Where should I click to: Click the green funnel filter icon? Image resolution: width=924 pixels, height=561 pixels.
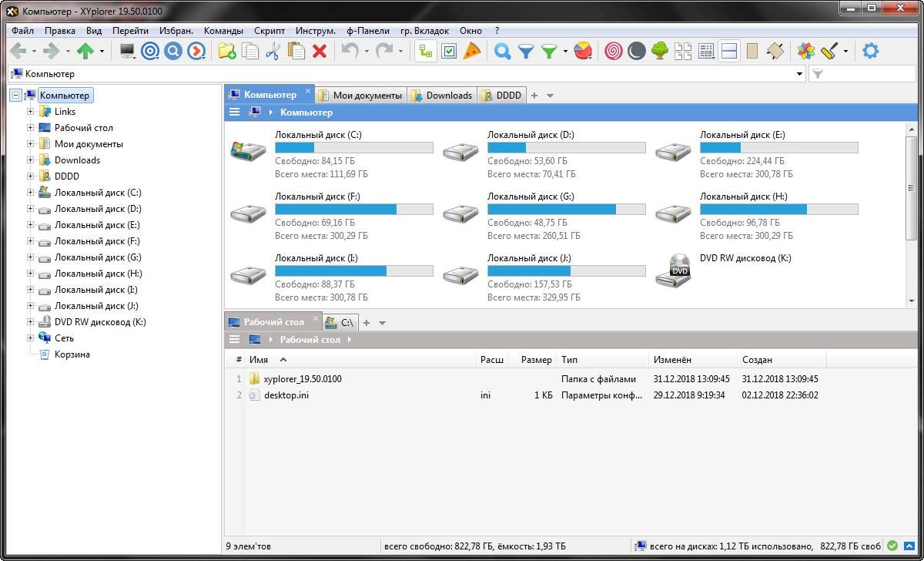[x=549, y=52]
